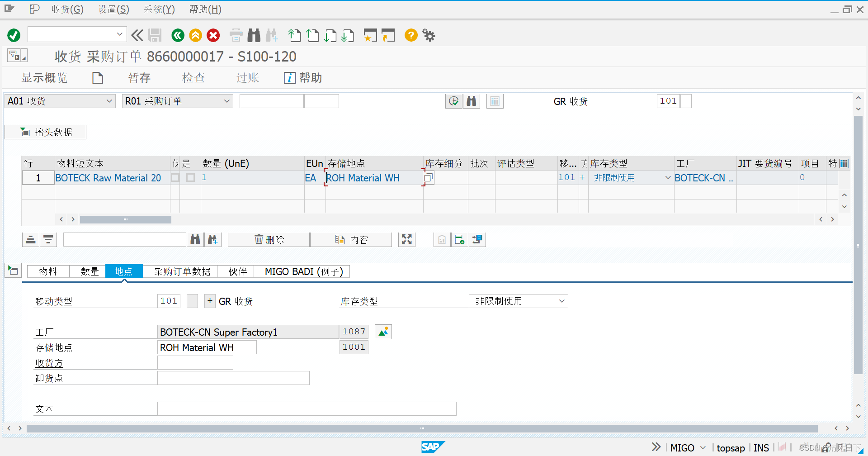Click the green checkmark Enter icon
This screenshot has width=868, height=456.
click(14, 35)
